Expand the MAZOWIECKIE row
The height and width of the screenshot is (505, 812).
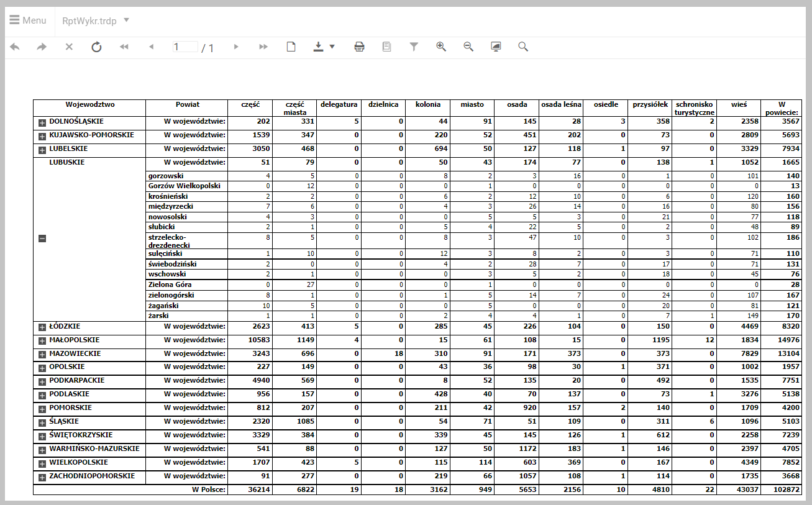42,355
